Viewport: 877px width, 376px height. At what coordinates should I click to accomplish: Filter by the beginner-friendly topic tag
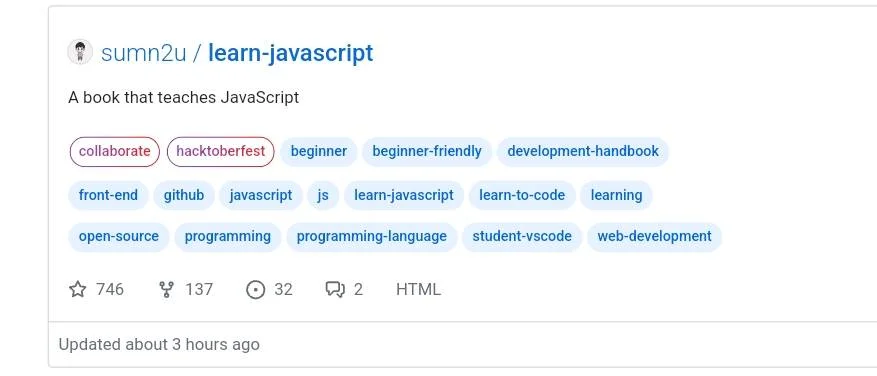427,152
